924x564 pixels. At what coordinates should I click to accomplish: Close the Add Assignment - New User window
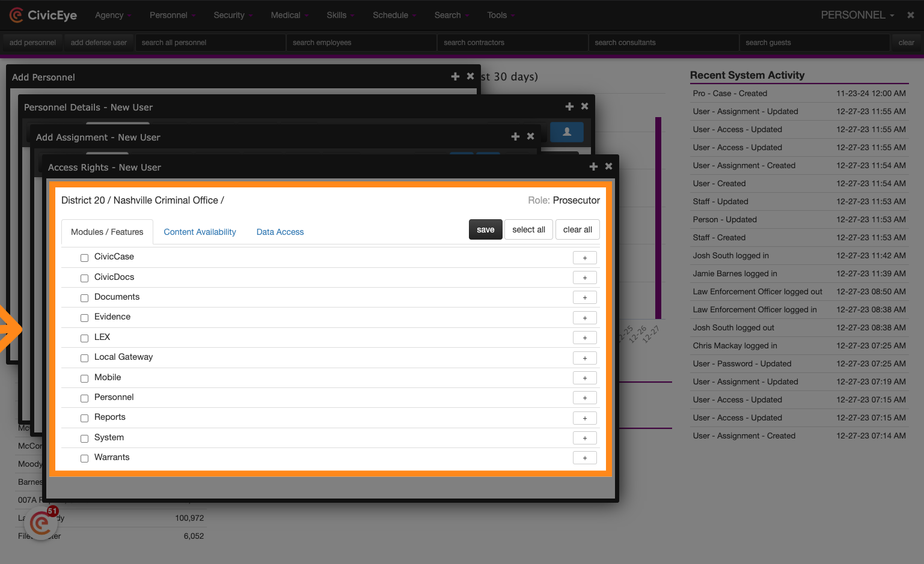[530, 136]
